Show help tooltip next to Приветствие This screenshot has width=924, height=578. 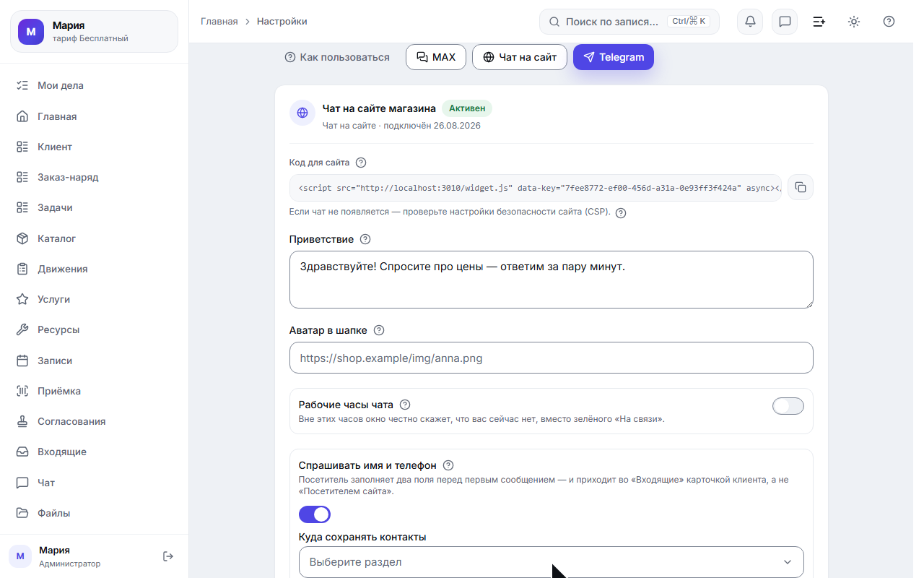[365, 239]
